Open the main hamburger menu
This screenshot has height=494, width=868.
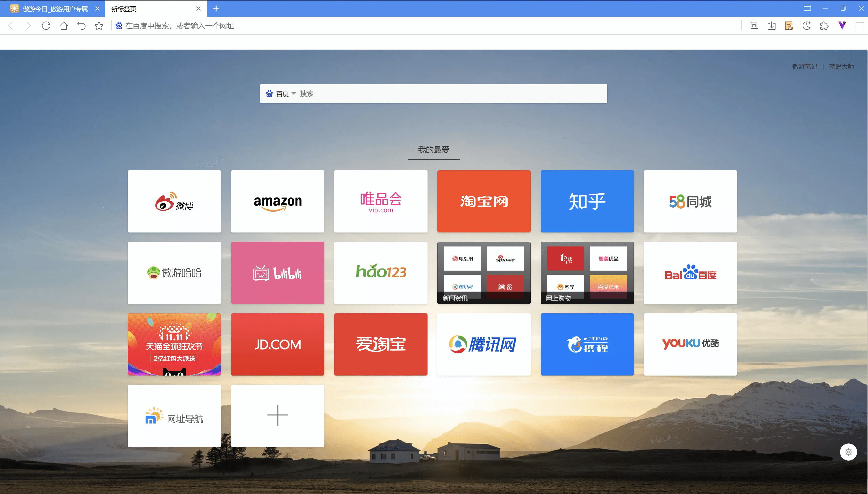click(859, 26)
